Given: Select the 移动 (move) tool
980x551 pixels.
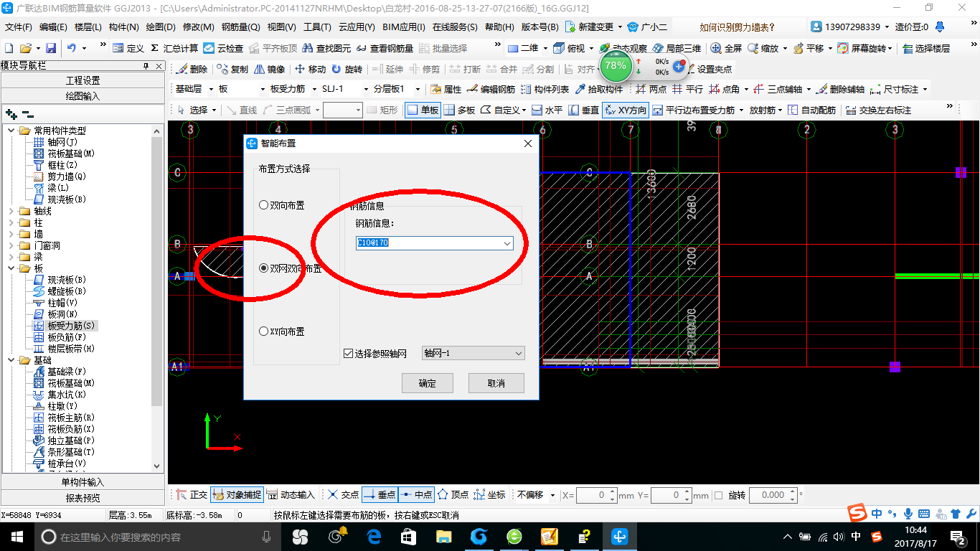Looking at the screenshot, I should (x=311, y=70).
